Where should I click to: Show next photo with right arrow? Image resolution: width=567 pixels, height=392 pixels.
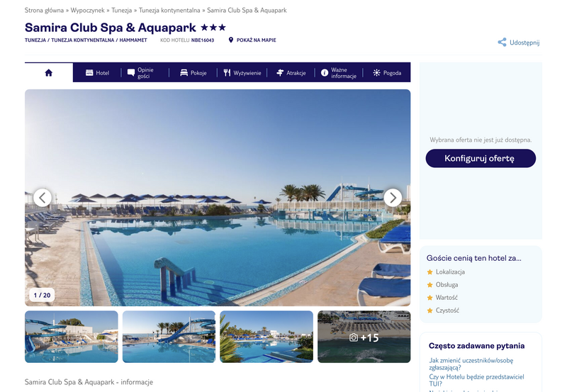pyautogui.click(x=393, y=198)
